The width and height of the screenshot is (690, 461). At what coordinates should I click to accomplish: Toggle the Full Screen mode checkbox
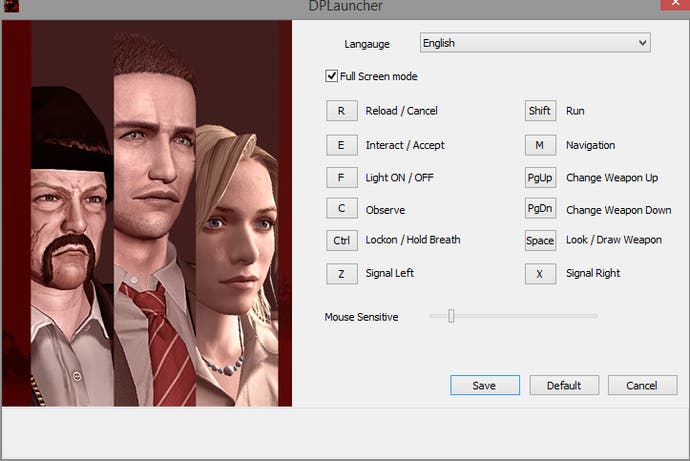click(331, 76)
